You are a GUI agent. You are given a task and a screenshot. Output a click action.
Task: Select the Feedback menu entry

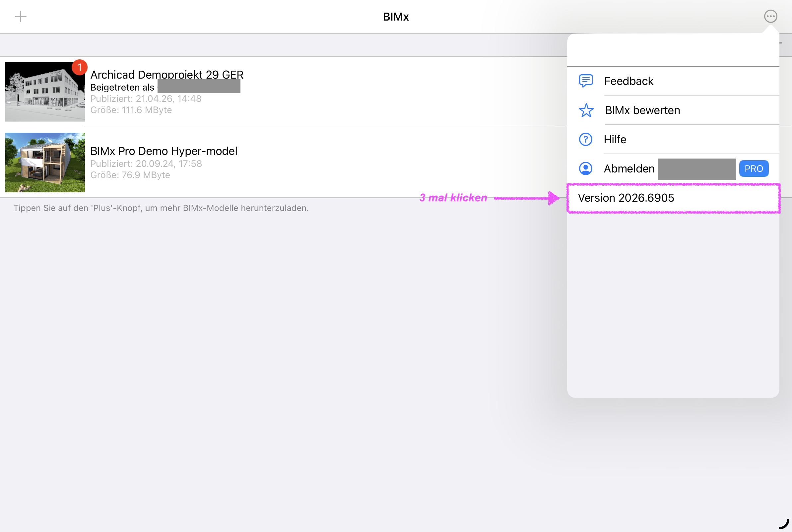pyautogui.click(x=673, y=81)
